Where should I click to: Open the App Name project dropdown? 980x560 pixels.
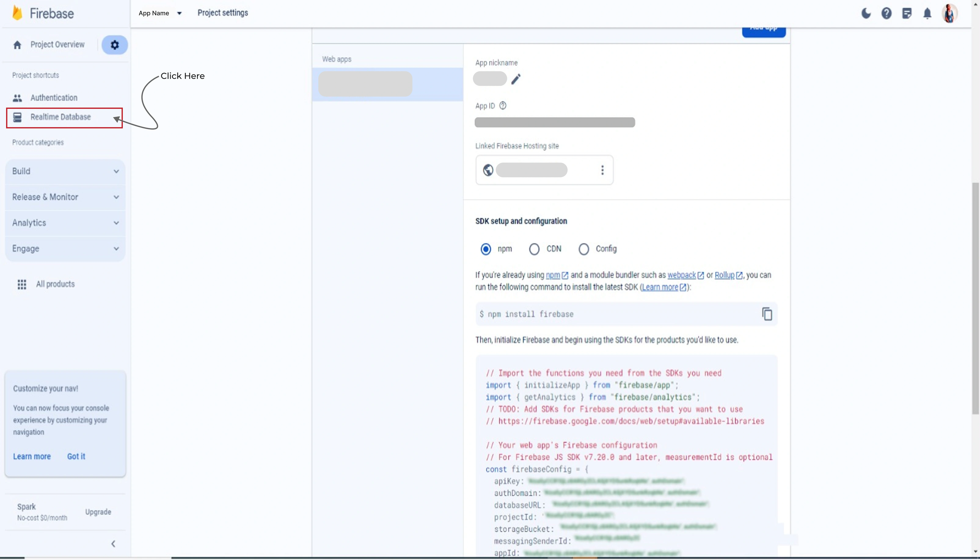point(160,13)
